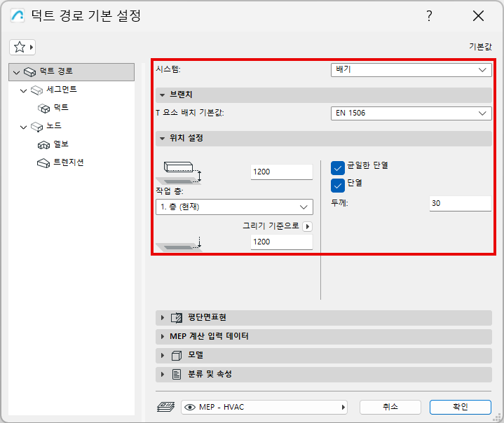The width and height of the screenshot is (504, 423).
Task: Click the help question mark
Action: [x=429, y=15]
